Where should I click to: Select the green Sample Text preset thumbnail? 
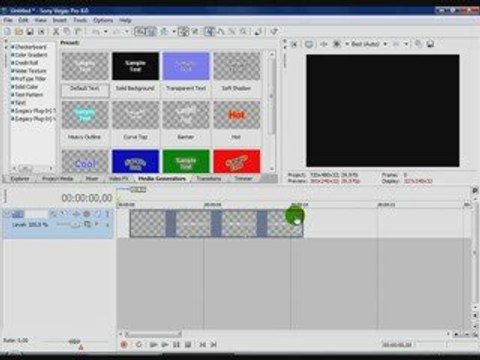pos(186,161)
